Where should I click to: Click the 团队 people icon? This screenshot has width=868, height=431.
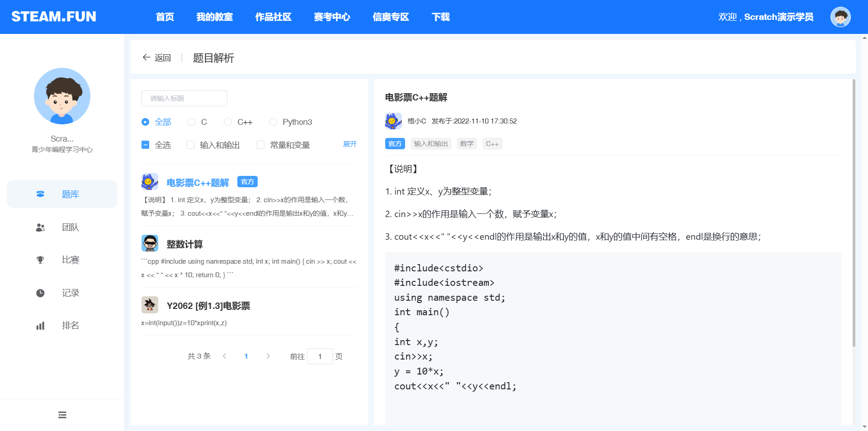coord(40,227)
